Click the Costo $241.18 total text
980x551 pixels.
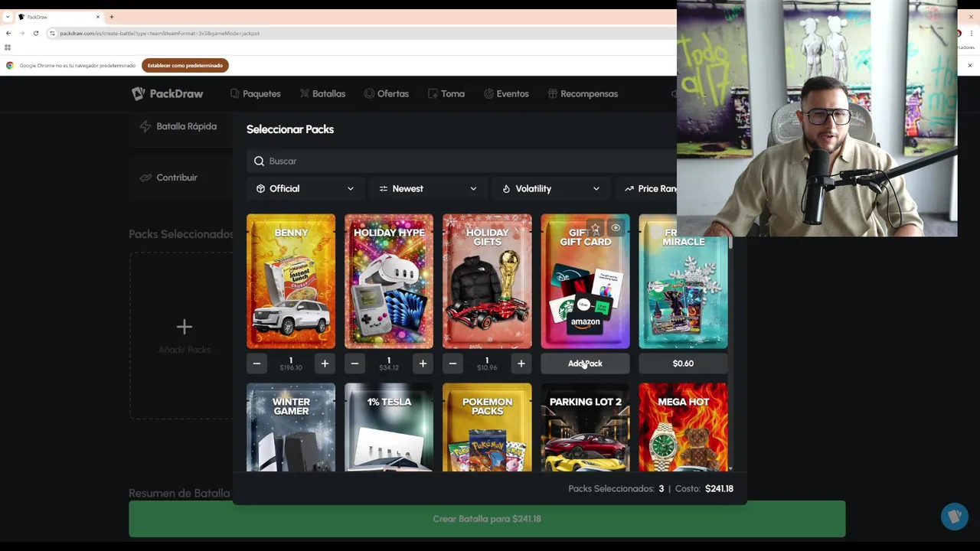pos(704,488)
